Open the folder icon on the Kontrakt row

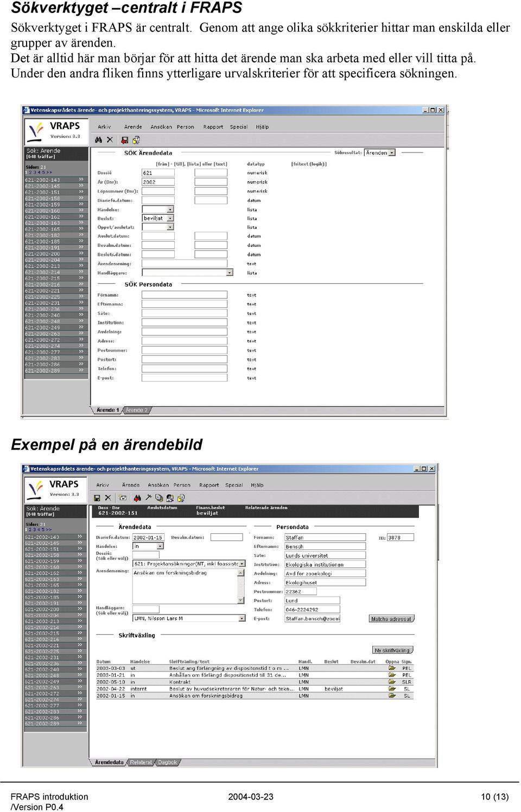392,682
